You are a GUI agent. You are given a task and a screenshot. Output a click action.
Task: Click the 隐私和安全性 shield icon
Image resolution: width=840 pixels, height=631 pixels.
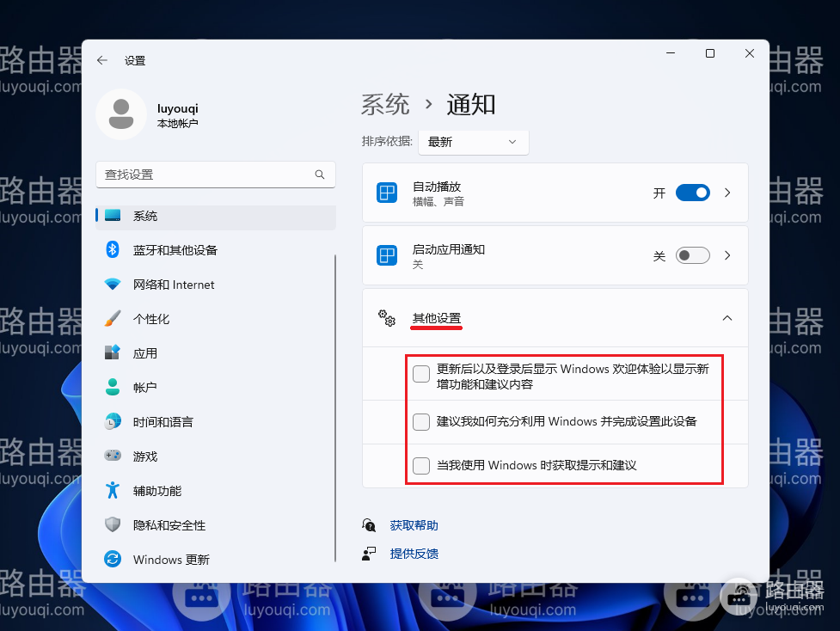tap(113, 524)
